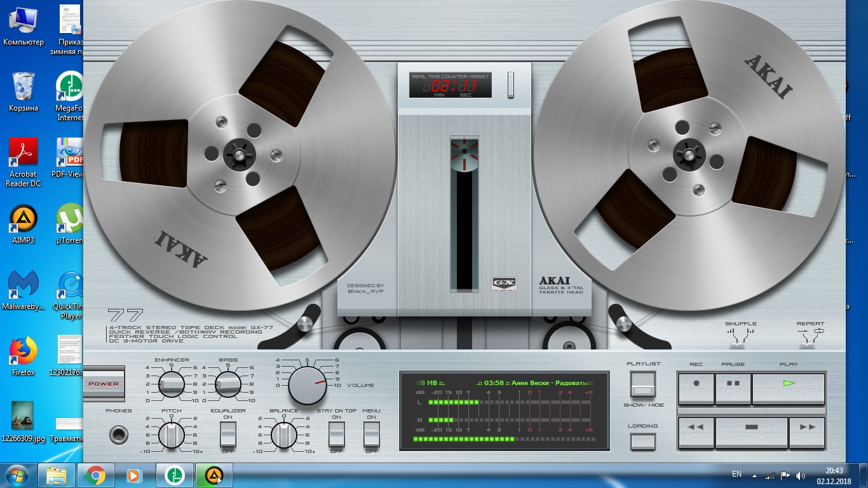This screenshot has width=868, height=488.
Task: Click the REC button on the deck
Action: point(696,388)
